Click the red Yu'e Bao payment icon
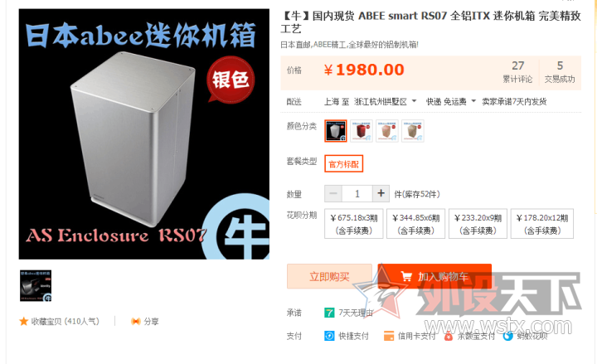597x364 pixels. coord(449,336)
